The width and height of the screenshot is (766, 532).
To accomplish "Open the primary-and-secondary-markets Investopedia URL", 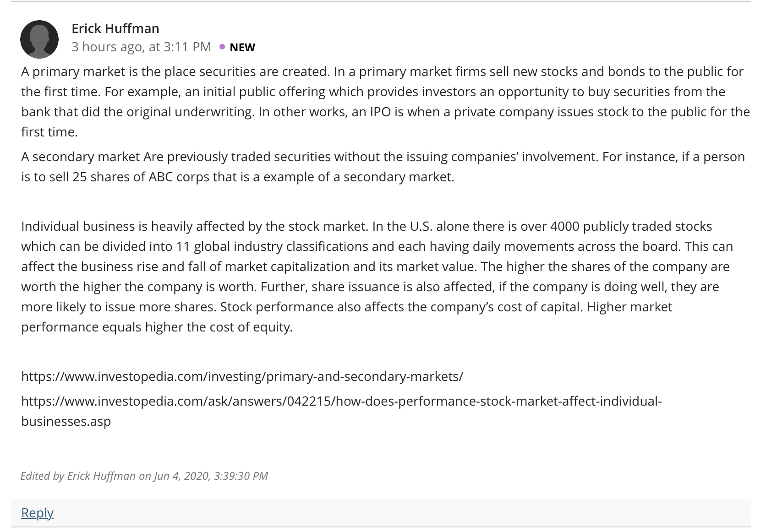I will (242, 376).
